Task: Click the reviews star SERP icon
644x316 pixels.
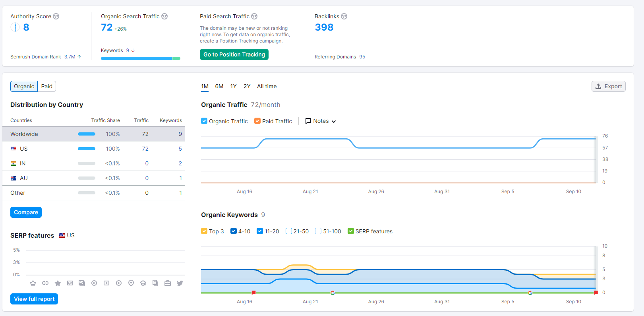Action: pyautogui.click(x=58, y=283)
